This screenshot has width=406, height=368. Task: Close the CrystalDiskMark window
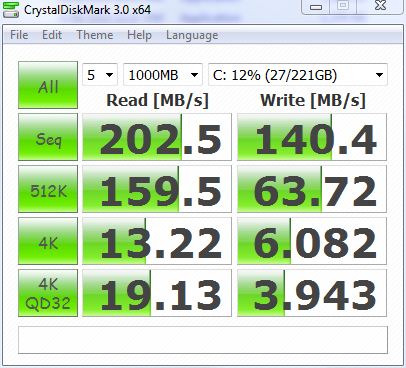click(380, 7)
